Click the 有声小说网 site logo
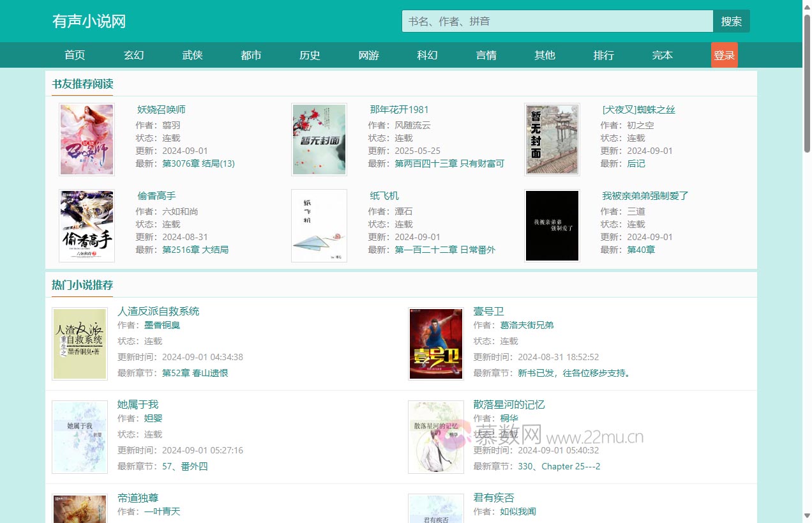This screenshot has width=812, height=523. click(x=89, y=21)
